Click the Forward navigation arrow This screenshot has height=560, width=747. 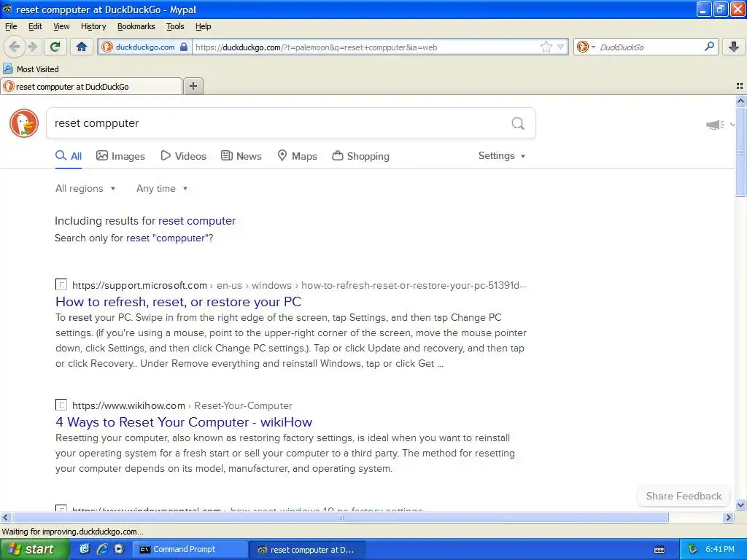(33, 47)
